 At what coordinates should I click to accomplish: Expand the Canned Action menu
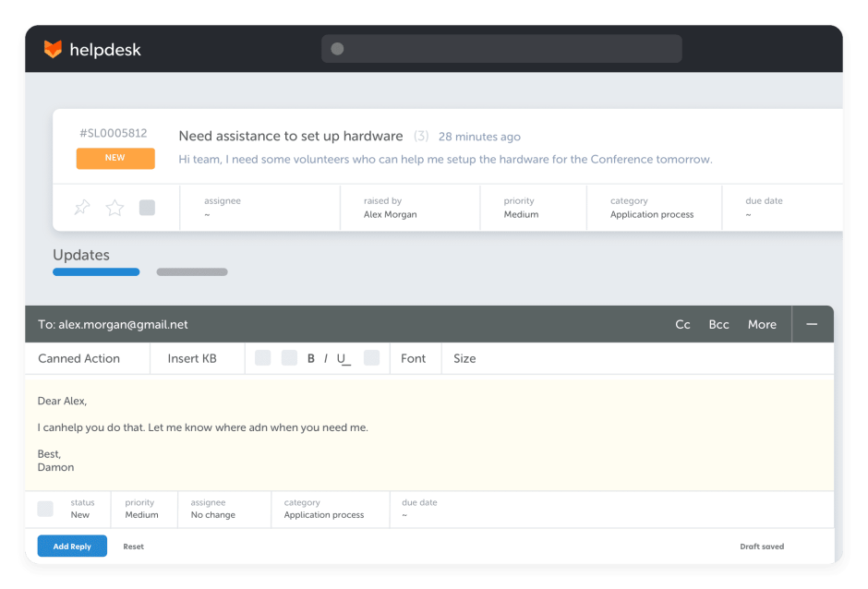pos(79,359)
